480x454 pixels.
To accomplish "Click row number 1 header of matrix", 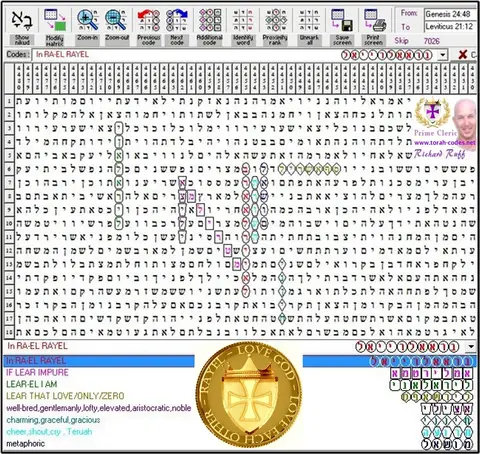I will click(9, 101).
